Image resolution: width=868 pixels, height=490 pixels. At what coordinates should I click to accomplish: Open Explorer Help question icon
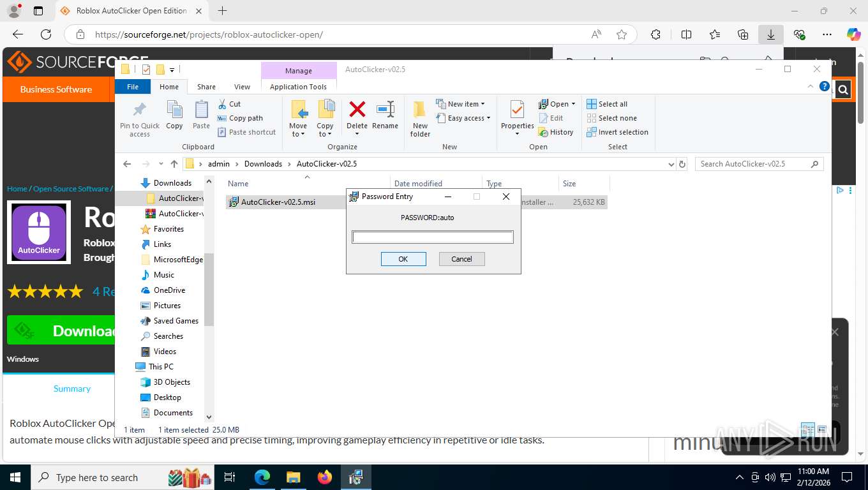(824, 86)
